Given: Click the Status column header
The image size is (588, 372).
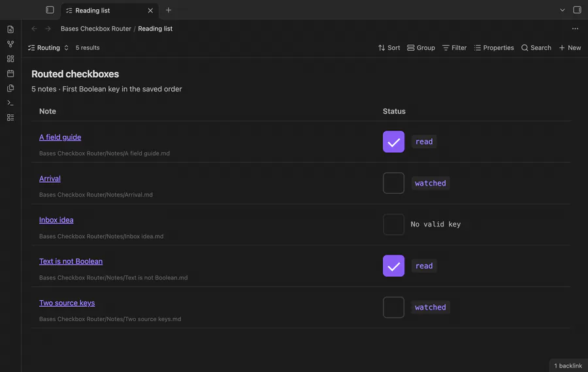Looking at the screenshot, I should click(x=394, y=111).
